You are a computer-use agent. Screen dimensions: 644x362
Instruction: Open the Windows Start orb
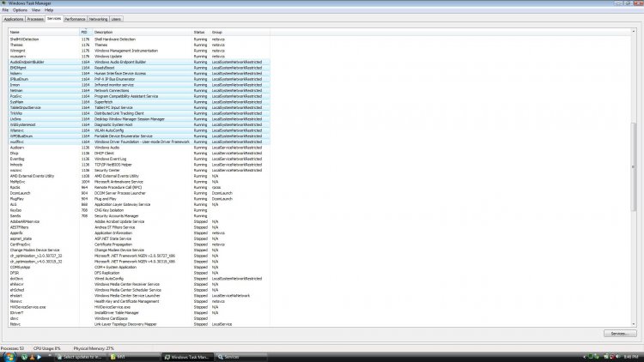click(x=9, y=357)
